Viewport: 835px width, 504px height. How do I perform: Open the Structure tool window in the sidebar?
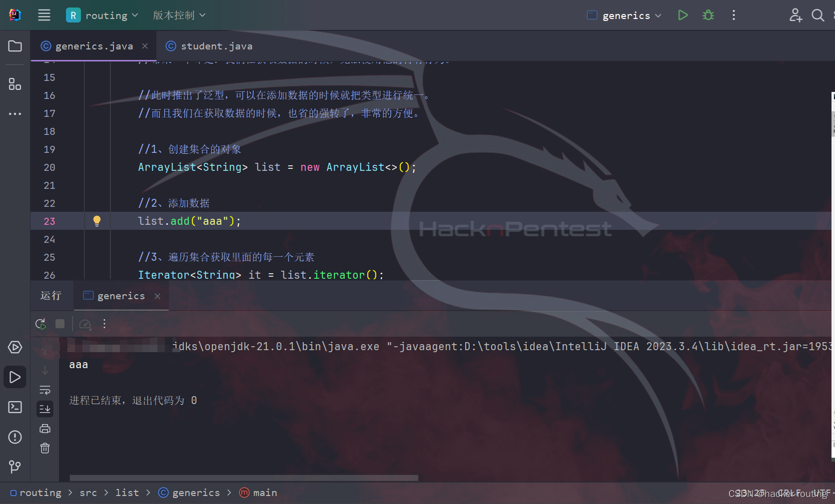pos(15,84)
